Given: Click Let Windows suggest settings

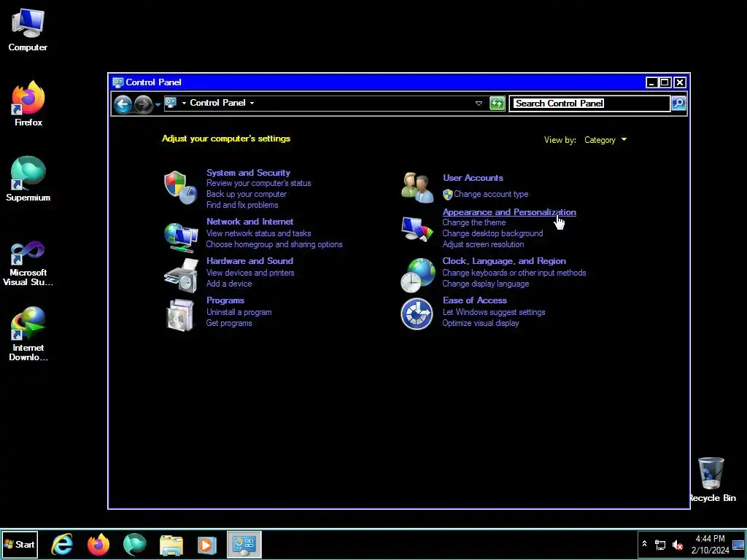Looking at the screenshot, I should (494, 312).
